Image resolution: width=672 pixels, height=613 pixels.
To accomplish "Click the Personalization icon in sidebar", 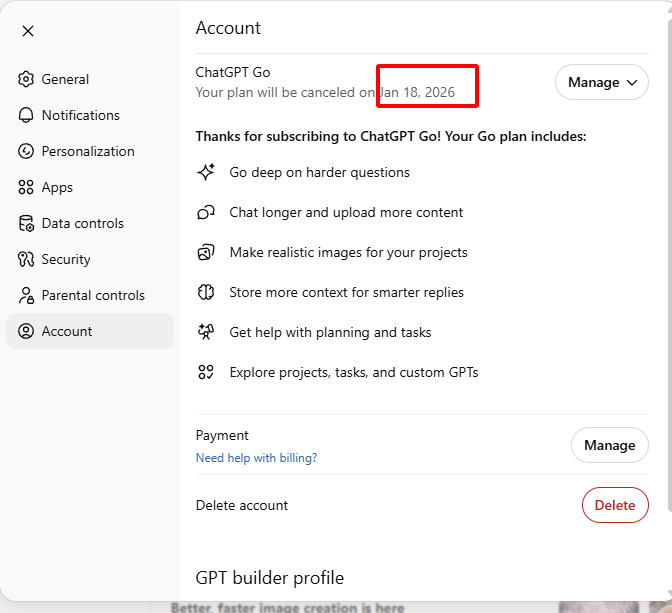I will (x=26, y=151).
